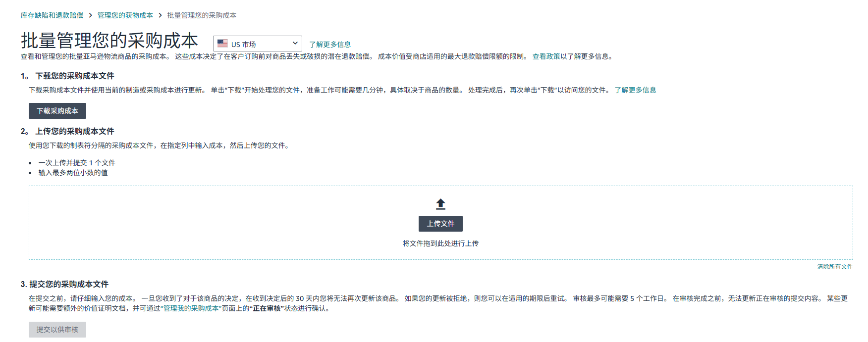Select 批量管理您的采购成本 breadcrumb text
Image resolution: width=868 pixels, height=342 pixels.
pyautogui.click(x=202, y=15)
